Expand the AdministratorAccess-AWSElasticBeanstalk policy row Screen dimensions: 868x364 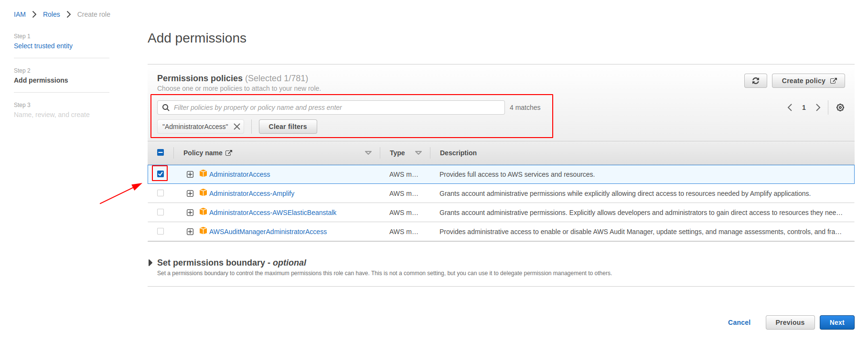pos(190,213)
